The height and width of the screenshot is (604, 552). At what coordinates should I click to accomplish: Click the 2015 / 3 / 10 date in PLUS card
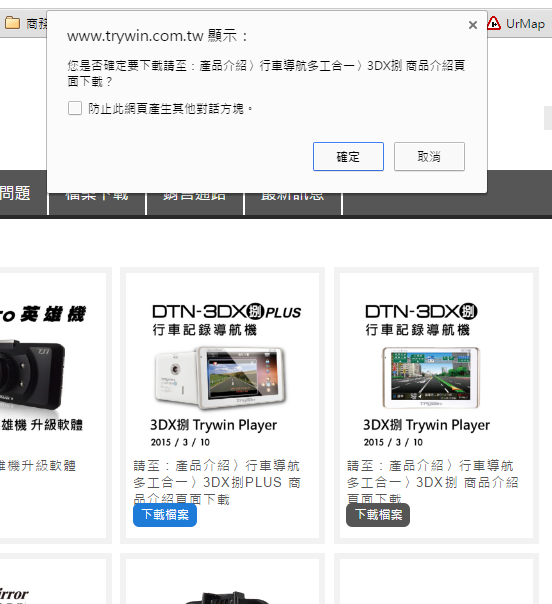point(180,442)
